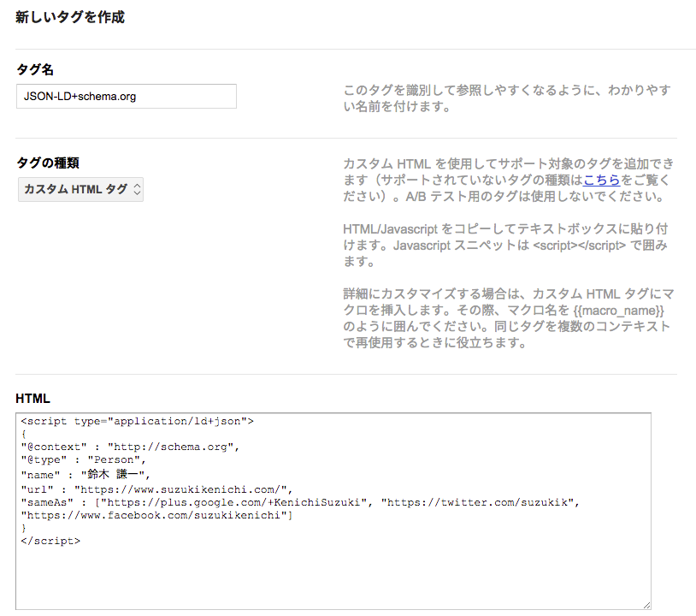This screenshot has height=616, width=696.
Task: Click the タグ名 field label
Action: pos(35,69)
